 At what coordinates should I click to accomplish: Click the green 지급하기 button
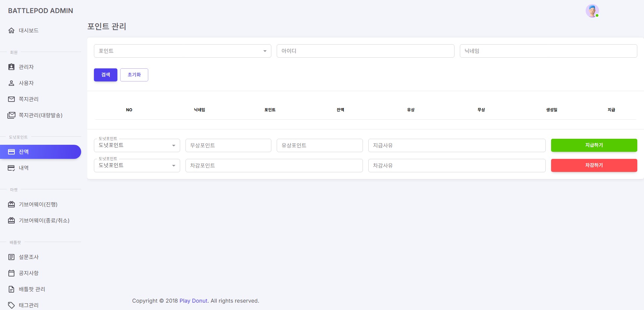click(594, 145)
